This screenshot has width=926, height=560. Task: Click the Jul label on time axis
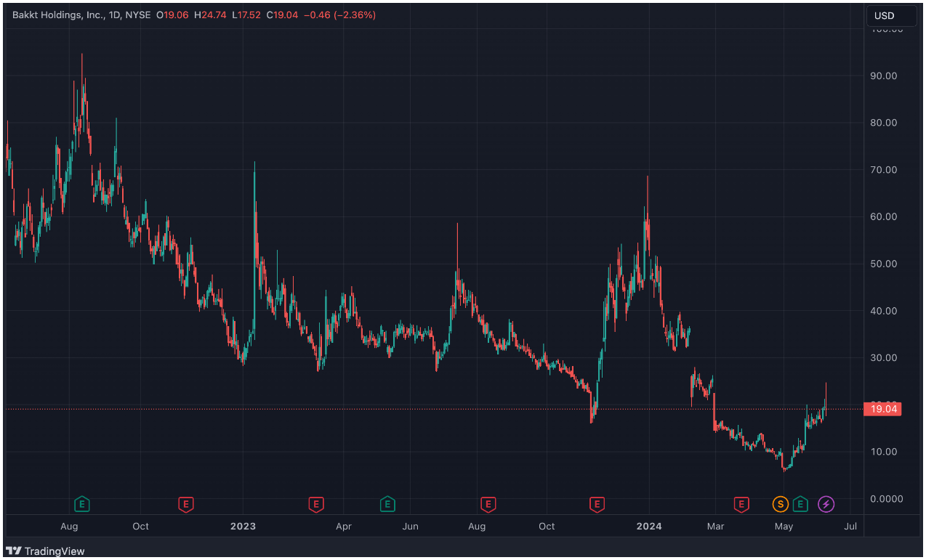pyautogui.click(x=850, y=526)
